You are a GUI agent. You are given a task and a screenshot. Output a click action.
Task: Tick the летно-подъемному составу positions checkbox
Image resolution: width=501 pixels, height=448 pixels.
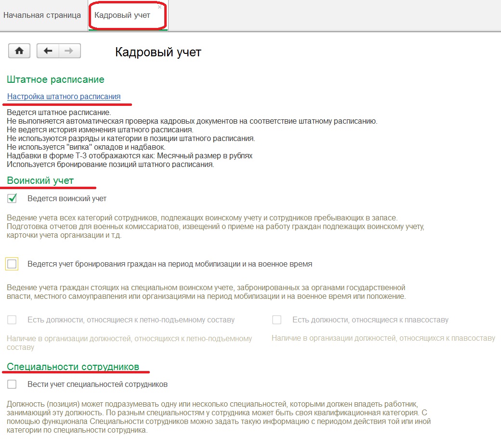coord(12,320)
